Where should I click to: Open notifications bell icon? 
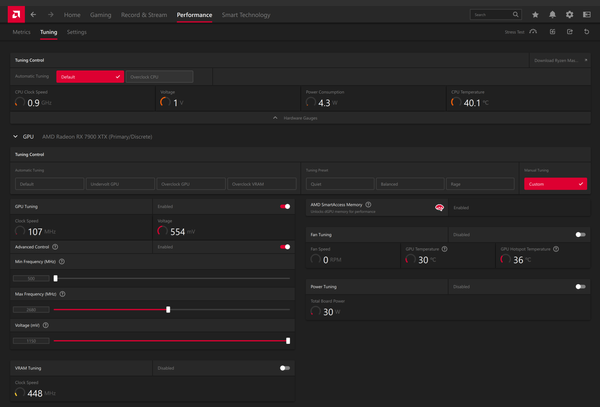pos(552,15)
